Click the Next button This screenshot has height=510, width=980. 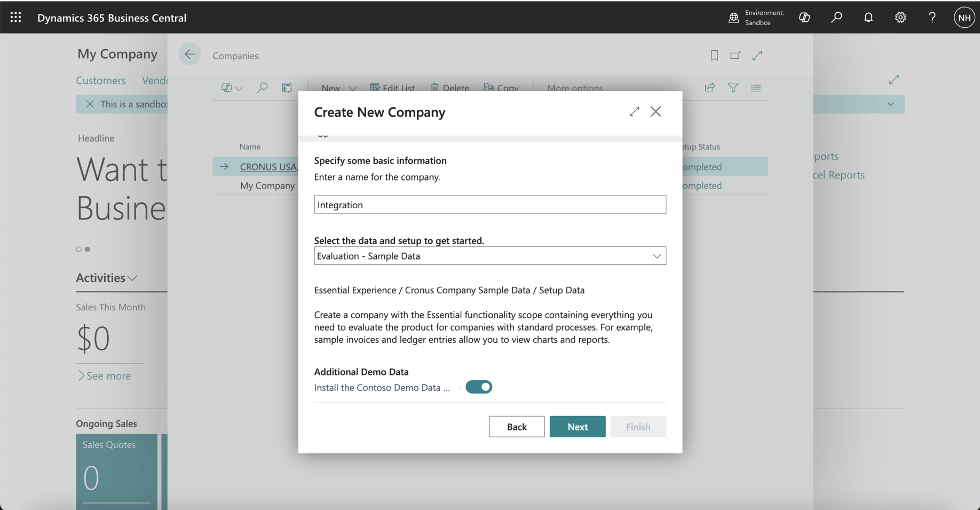(x=578, y=427)
